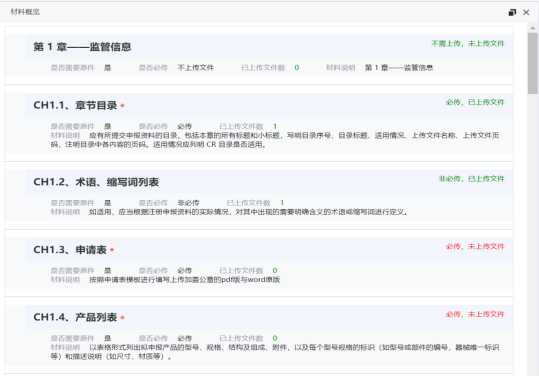Screen dimensions: 539x377
Task: Click CH1.1's 必传，已上传文件 status
Action: point(475,102)
